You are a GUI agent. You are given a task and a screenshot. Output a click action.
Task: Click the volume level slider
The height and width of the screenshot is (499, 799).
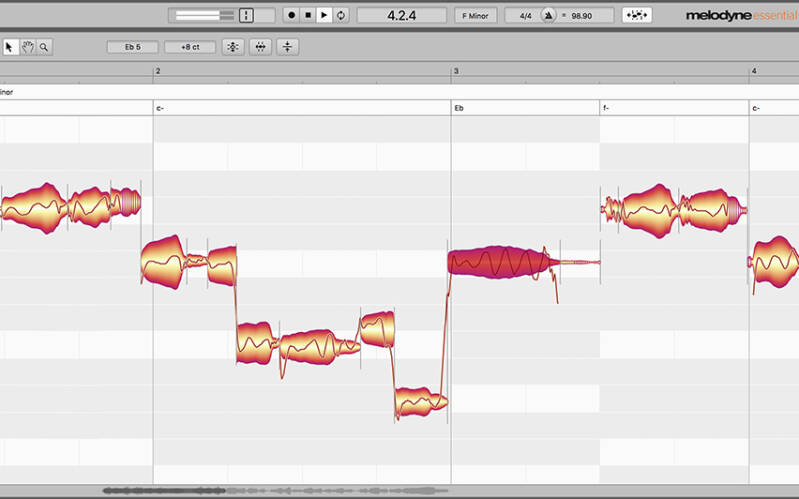(x=204, y=15)
